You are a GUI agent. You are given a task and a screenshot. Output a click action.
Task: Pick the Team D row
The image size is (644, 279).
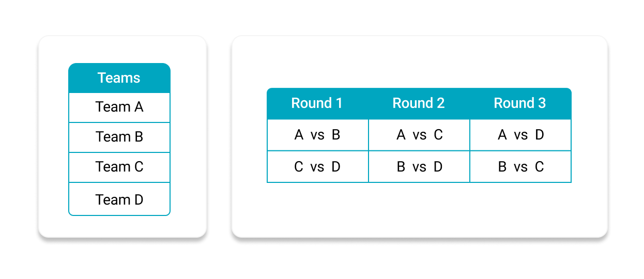pyautogui.click(x=119, y=199)
